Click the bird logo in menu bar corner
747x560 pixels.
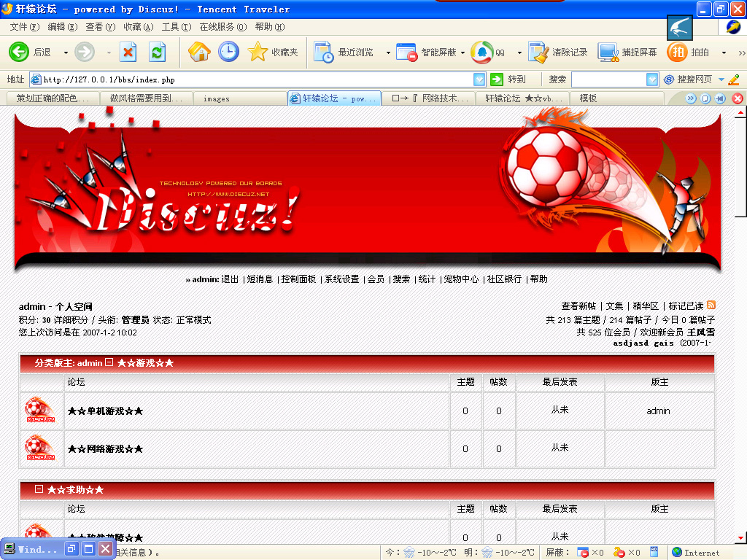(680, 28)
